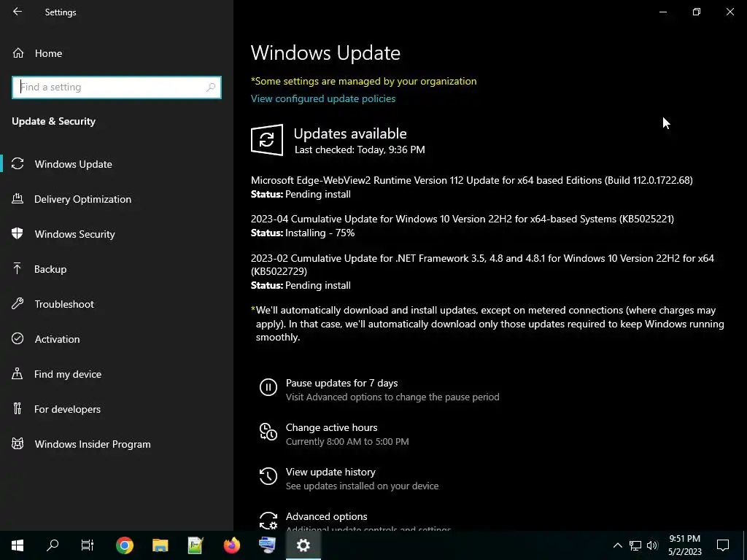Go back using the Settings back arrow
747x560 pixels.
(18, 12)
